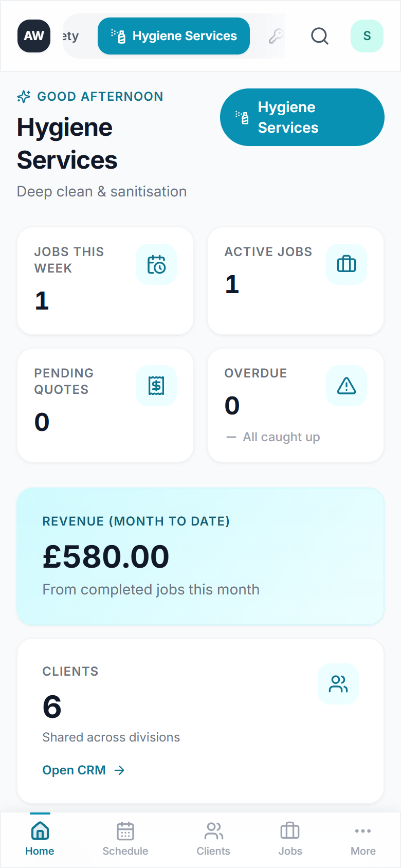
Task: Open the Open CRM link
Action: pyautogui.click(x=83, y=770)
